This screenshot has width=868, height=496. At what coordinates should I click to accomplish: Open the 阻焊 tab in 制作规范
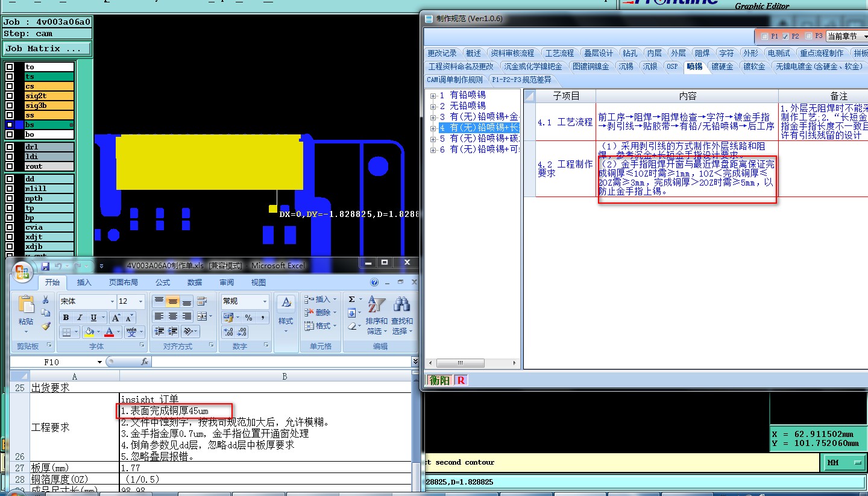pyautogui.click(x=702, y=54)
